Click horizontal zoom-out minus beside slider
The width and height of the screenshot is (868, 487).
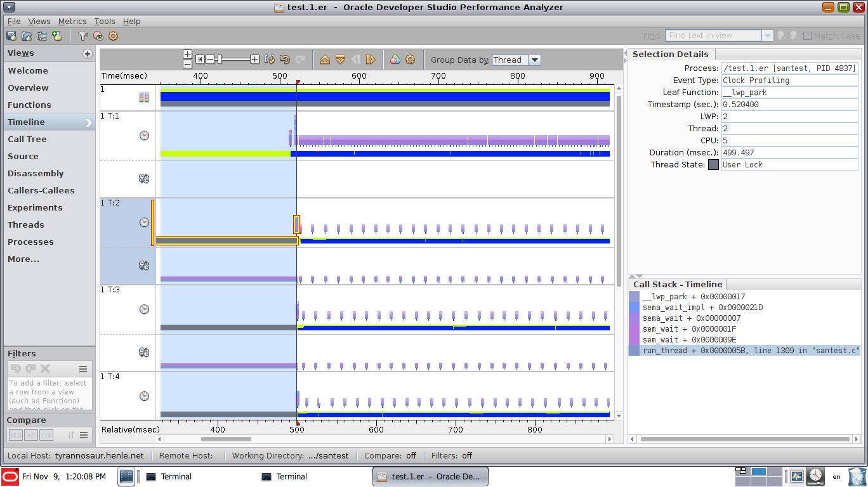pyautogui.click(x=210, y=60)
